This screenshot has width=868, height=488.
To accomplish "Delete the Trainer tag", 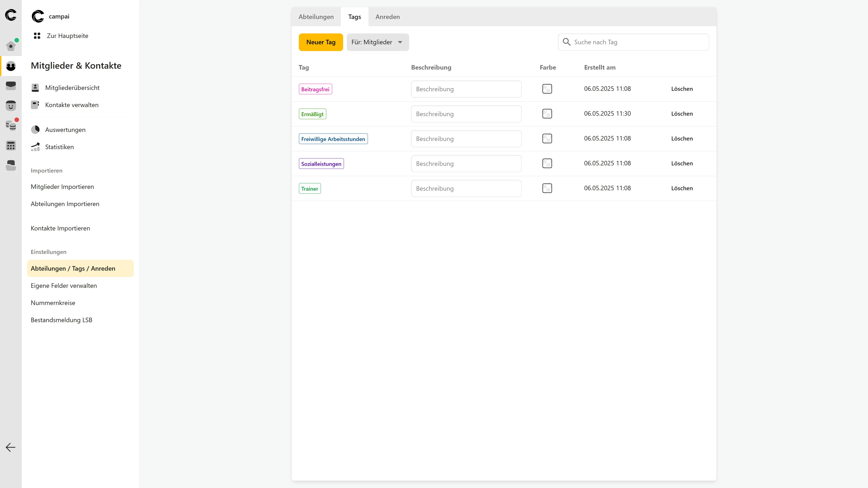I will [682, 188].
